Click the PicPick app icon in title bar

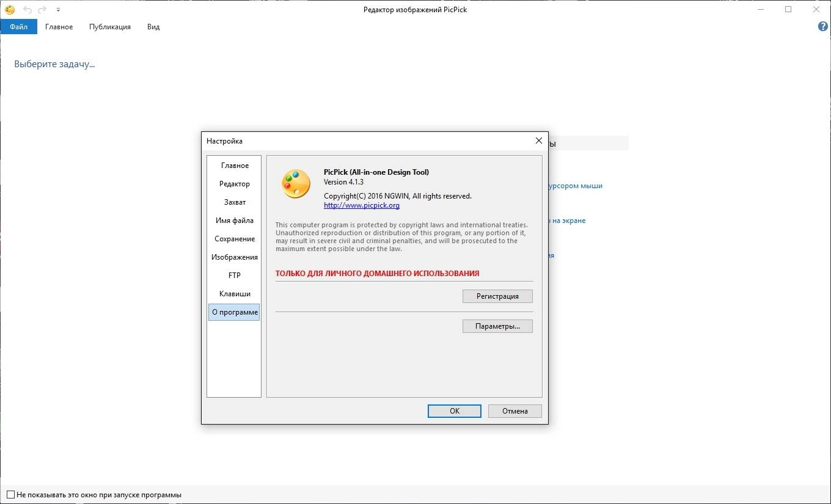pos(10,10)
